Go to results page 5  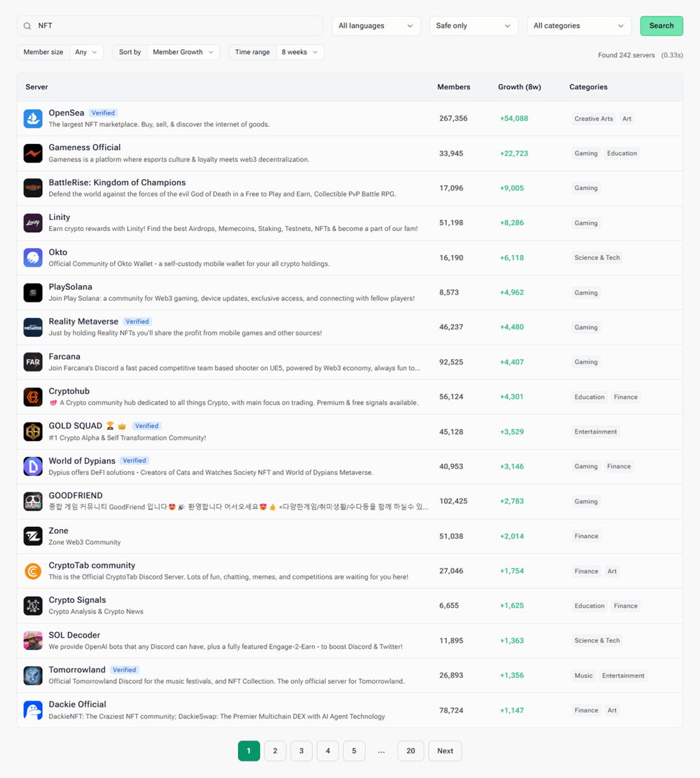click(x=353, y=751)
